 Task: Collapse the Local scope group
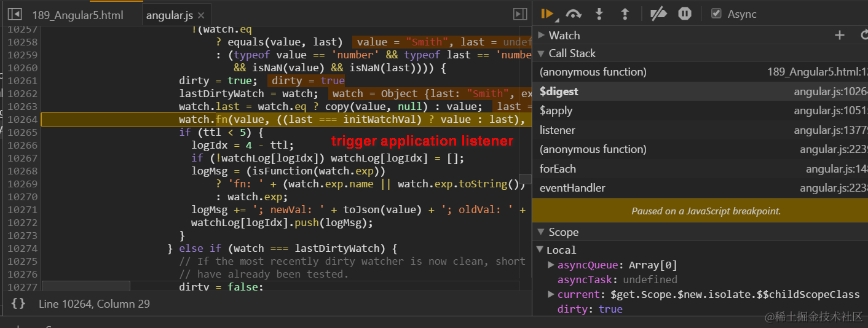coord(540,249)
